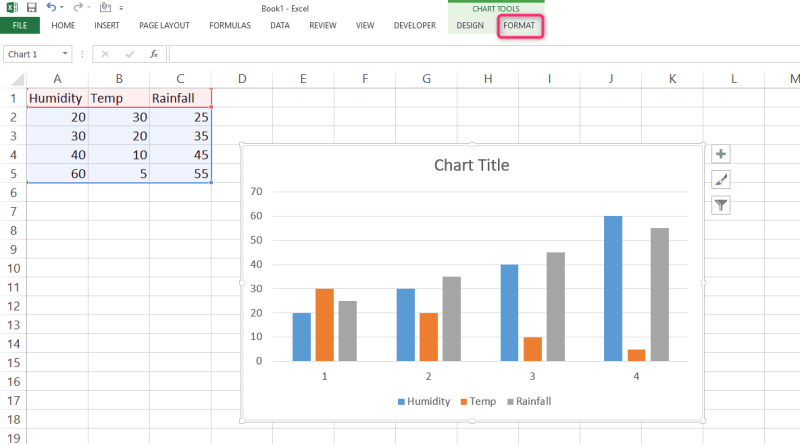This screenshot has width=800, height=444.
Task: Click the Chart Title text
Action: 471,165
